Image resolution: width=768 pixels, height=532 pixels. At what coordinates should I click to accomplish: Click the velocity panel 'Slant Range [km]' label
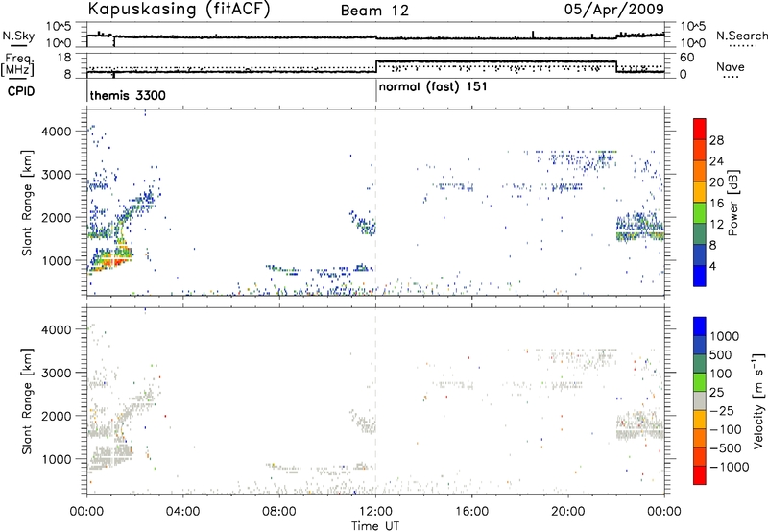pyautogui.click(x=27, y=401)
